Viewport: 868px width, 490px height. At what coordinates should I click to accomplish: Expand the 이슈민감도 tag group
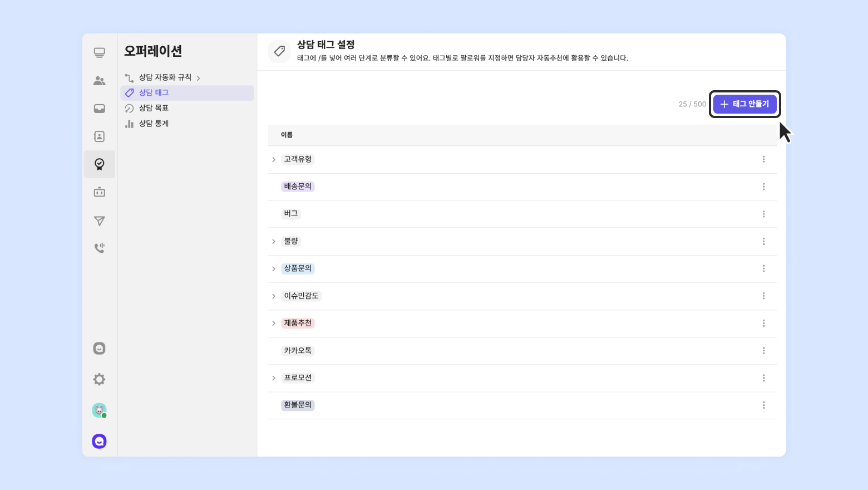click(274, 296)
